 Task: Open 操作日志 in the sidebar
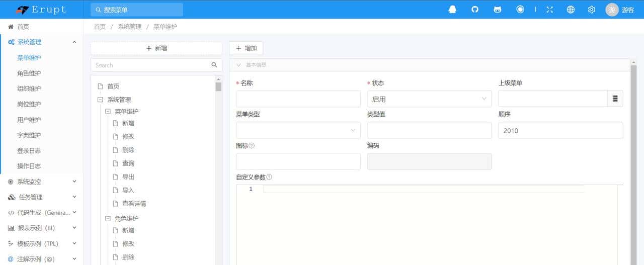click(29, 166)
